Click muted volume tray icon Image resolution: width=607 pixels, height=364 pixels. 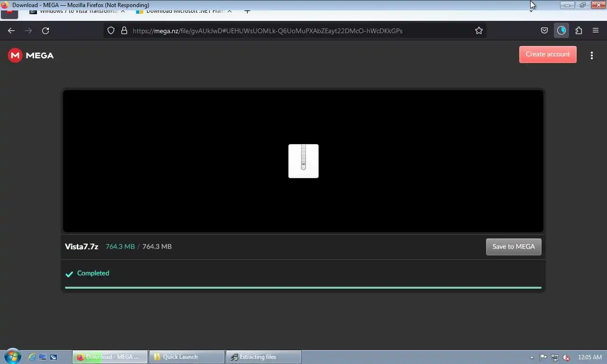click(566, 357)
